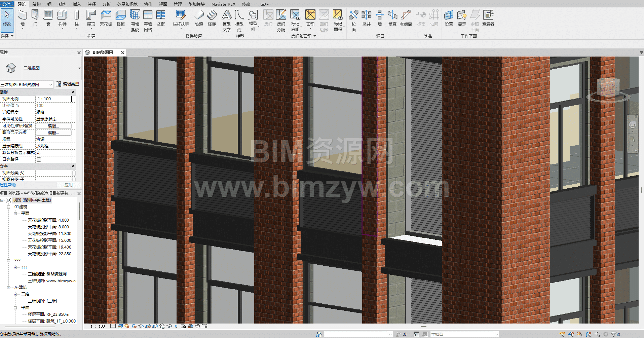The width and height of the screenshot is (644, 338).
Task: Select the Ramp (坡道) tool
Action: click(199, 18)
